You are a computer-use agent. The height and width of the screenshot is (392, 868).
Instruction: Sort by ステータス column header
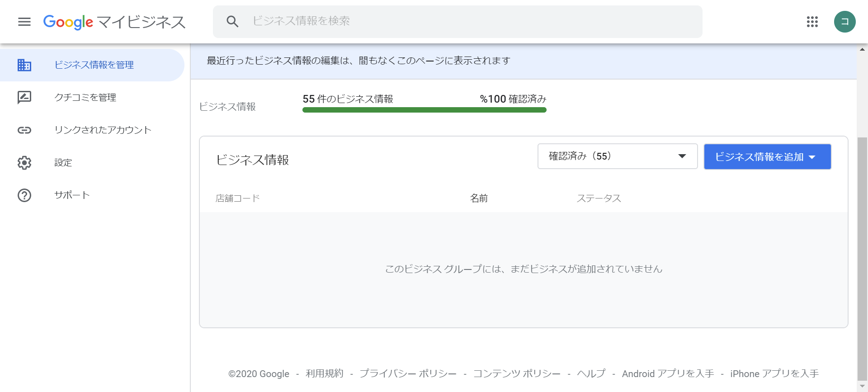click(x=599, y=198)
